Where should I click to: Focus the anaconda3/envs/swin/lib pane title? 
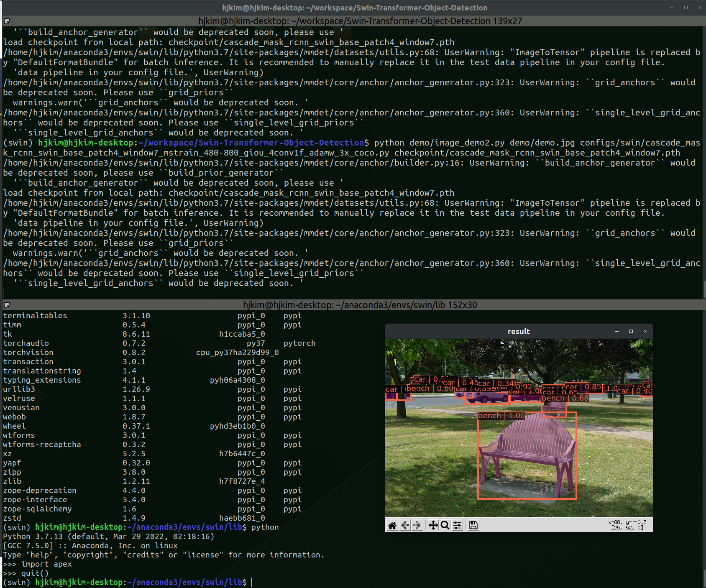tap(360, 305)
